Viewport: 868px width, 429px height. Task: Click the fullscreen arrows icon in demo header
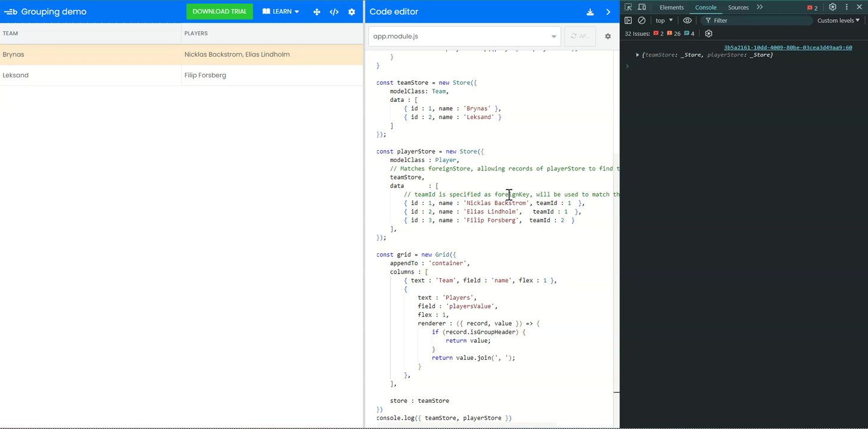pyautogui.click(x=317, y=12)
